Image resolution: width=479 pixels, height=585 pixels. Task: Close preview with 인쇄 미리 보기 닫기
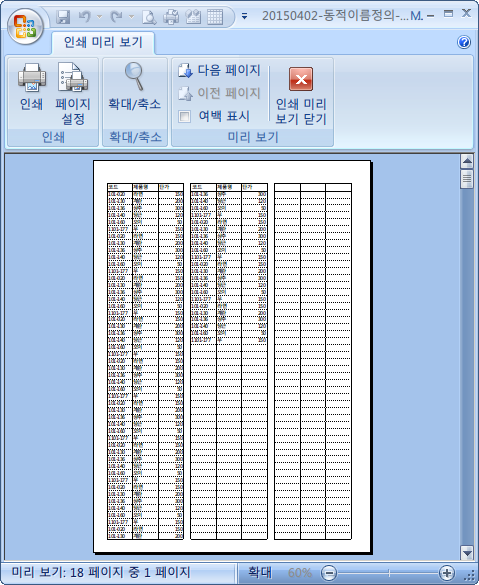301,96
